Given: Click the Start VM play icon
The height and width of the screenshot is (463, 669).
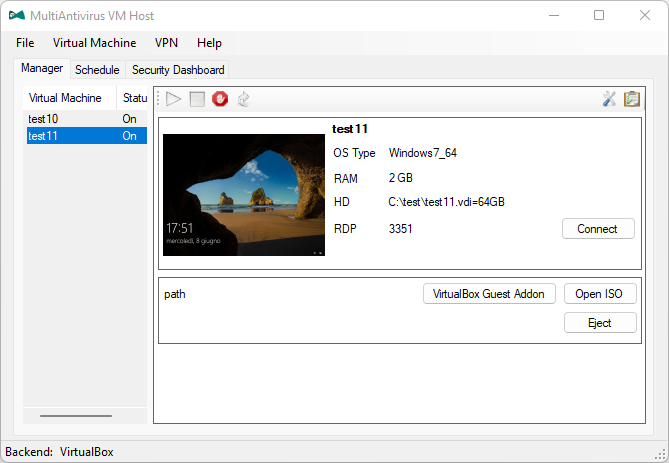Looking at the screenshot, I should pos(173,99).
